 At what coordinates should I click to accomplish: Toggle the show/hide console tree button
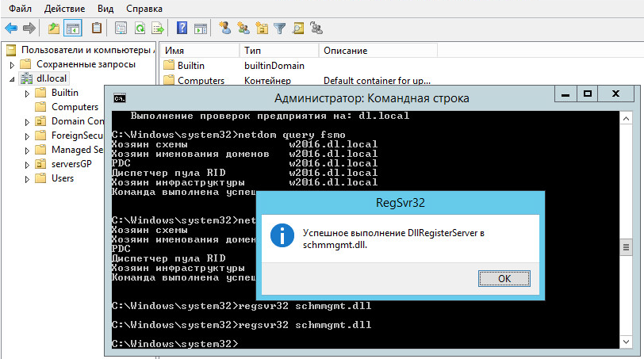tap(73, 29)
